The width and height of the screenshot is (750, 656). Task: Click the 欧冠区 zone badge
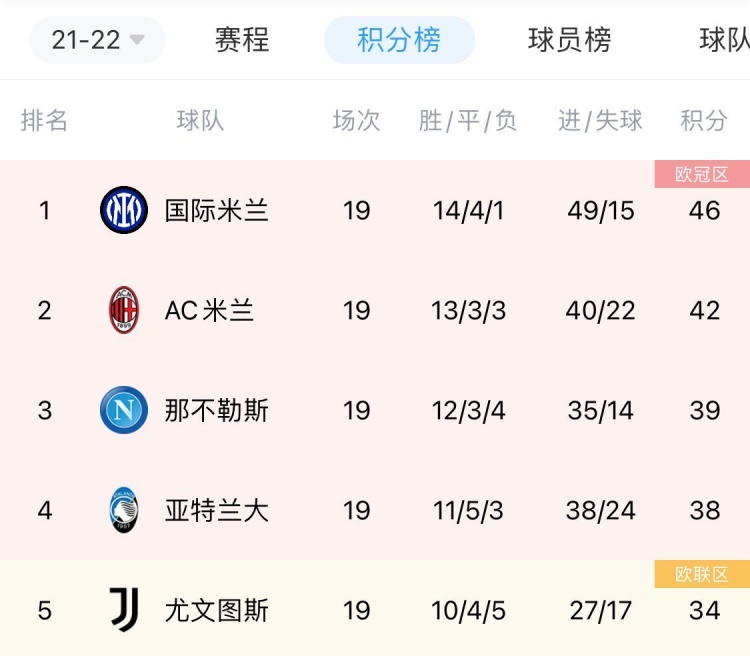click(702, 174)
